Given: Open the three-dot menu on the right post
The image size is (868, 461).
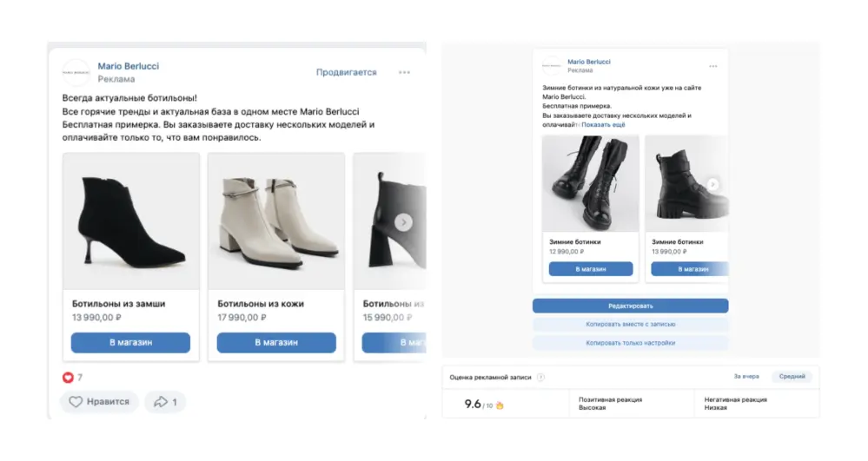Looking at the screenshot, I should [x=713, y=66].
